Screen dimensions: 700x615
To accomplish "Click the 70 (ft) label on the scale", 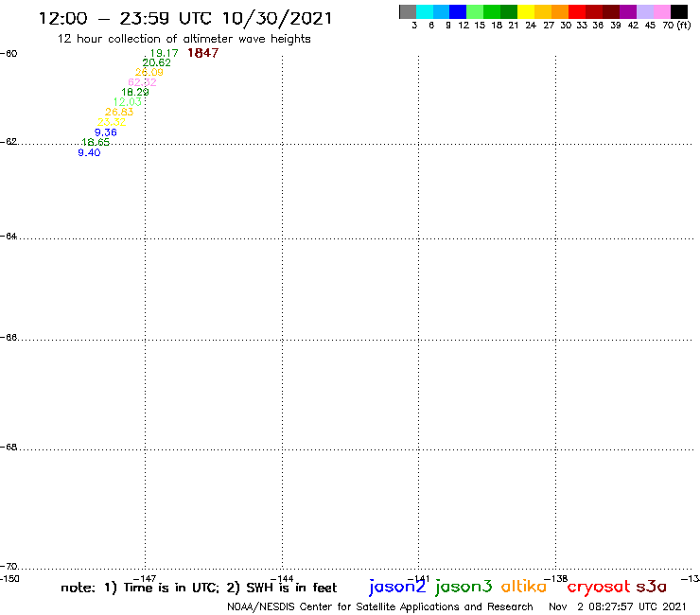I will tap(676, 26).
